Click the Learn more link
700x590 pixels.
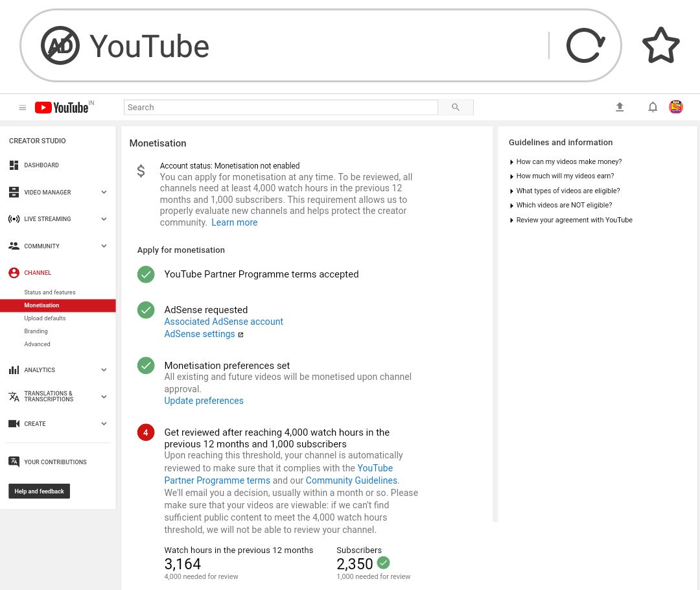[x=235, y=222]
